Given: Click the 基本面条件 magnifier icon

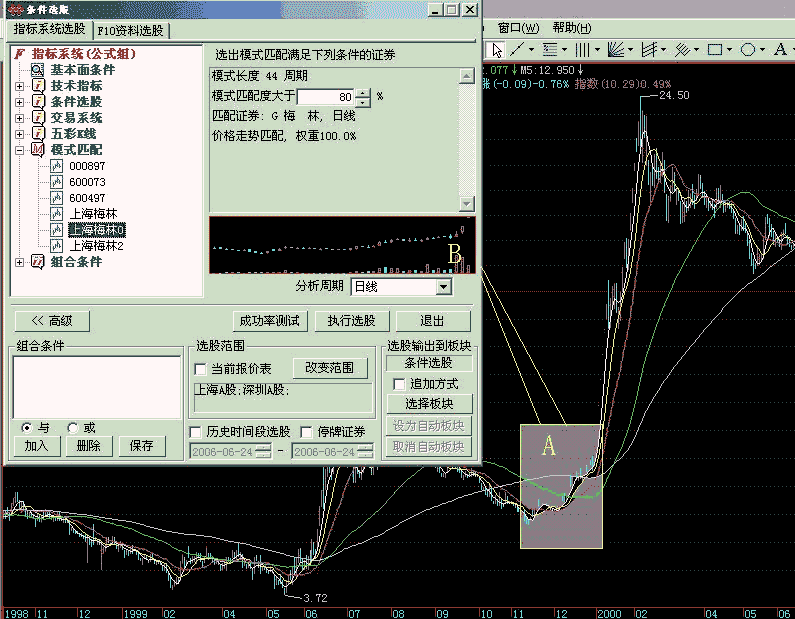Looking at the screenshot, I should pyautogui.click(x=37, y=70).
